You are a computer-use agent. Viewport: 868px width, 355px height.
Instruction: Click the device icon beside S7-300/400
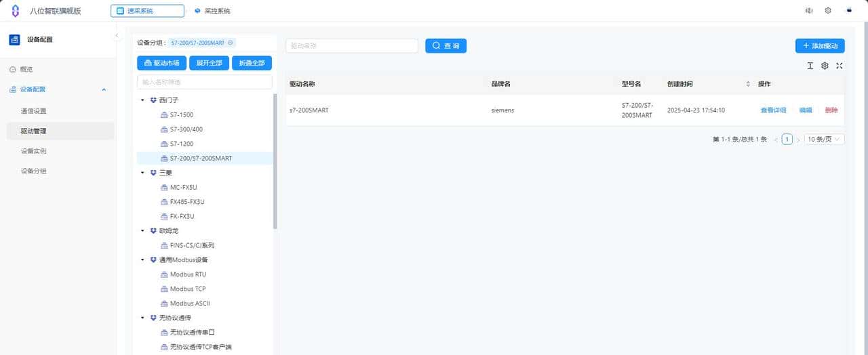(x=163, y=129)
